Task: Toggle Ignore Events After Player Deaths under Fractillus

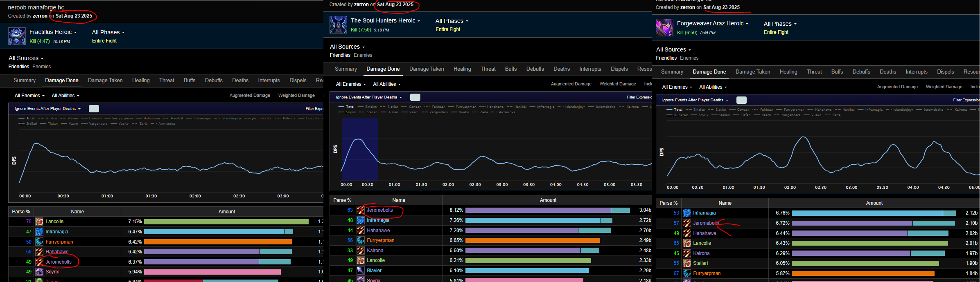Action: click(94, 109)
